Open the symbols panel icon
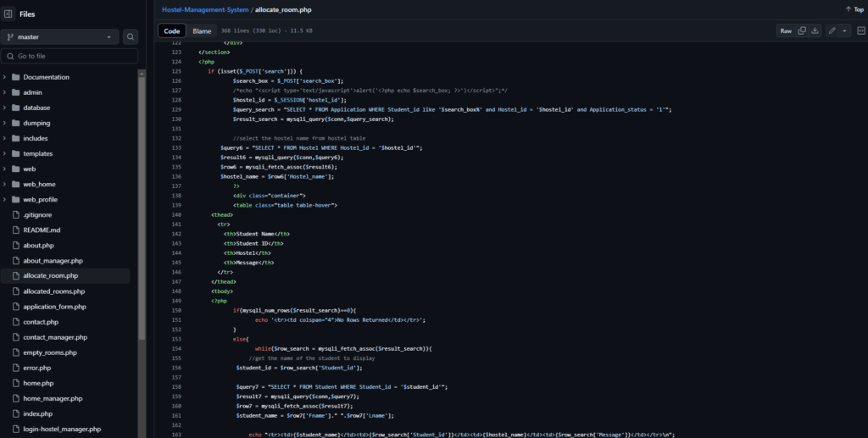 pyautogui.click(x=861, y=31)
